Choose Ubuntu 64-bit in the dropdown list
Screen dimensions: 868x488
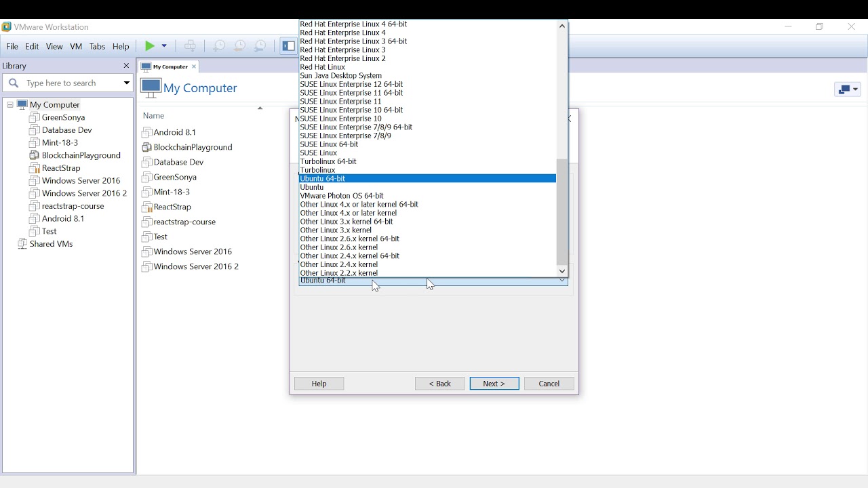(x=427, y=179)
